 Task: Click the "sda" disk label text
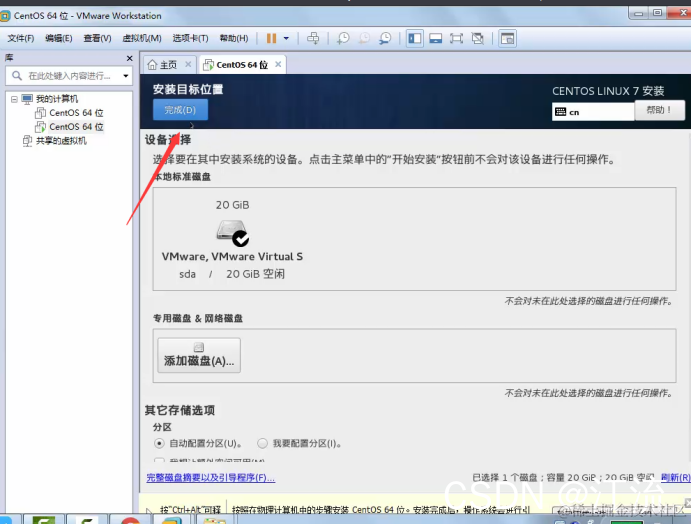[x=187, y=274]
